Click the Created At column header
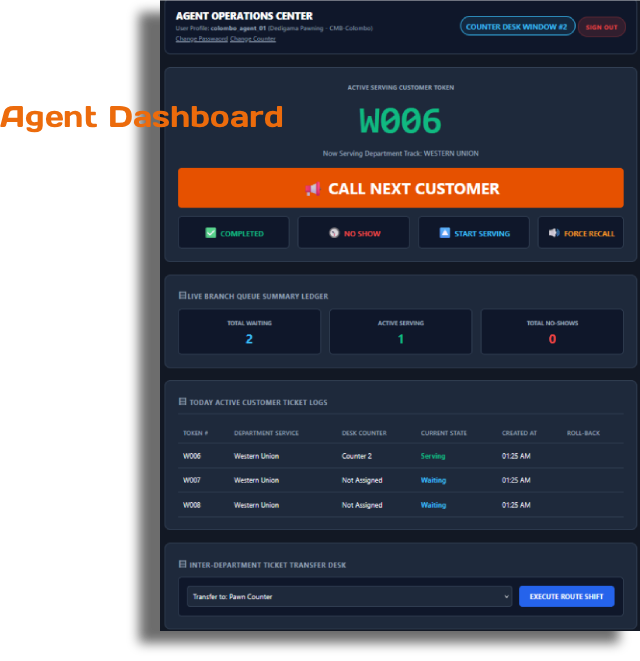The height and width of the screenshot is (661, 640). tap(519, 433)
